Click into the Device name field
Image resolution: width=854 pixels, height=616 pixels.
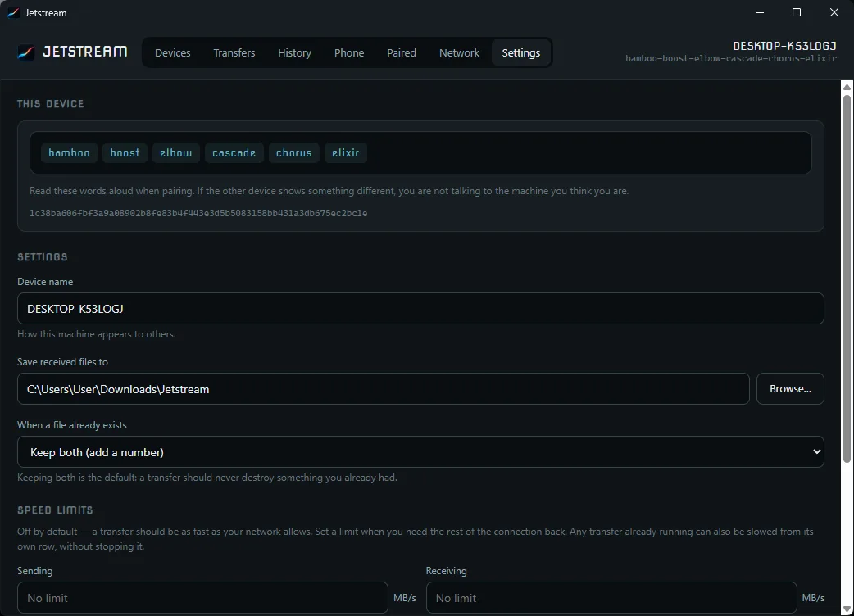(420, 309)
